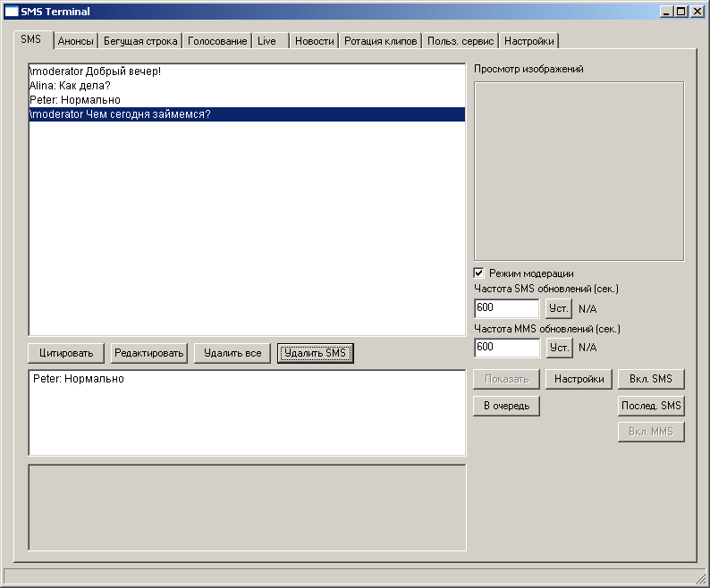
Task: Click Настройки button next to Показать
Action: [579, 379]
